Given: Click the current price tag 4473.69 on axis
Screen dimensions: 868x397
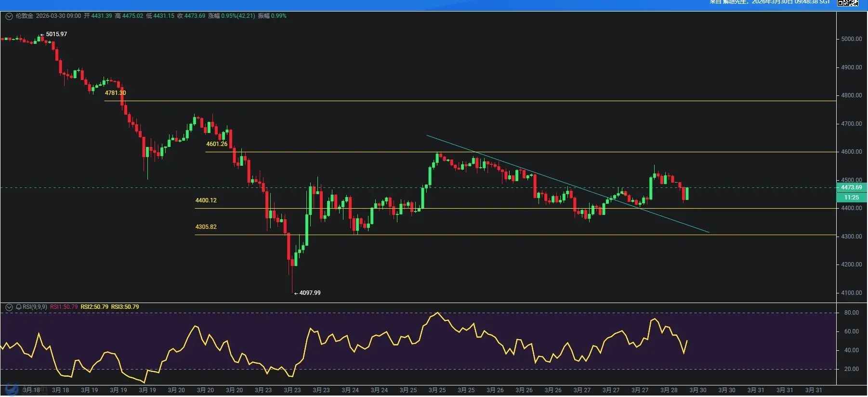Looking at the screenshot, I should point(852,187).
